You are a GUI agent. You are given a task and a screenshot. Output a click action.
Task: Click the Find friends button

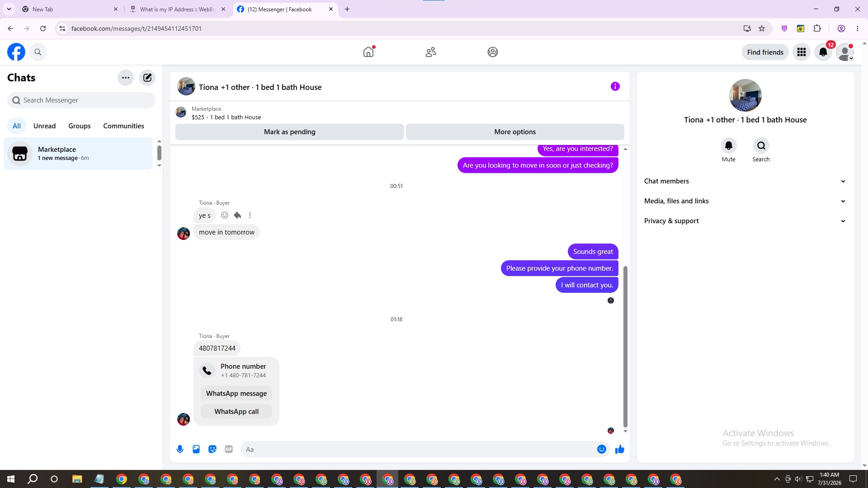click(765, 52)
